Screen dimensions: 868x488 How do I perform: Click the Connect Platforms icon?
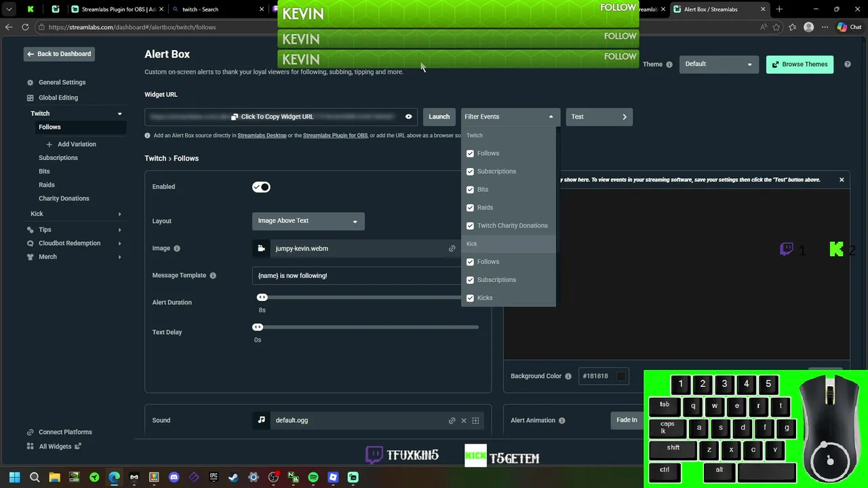30,432
